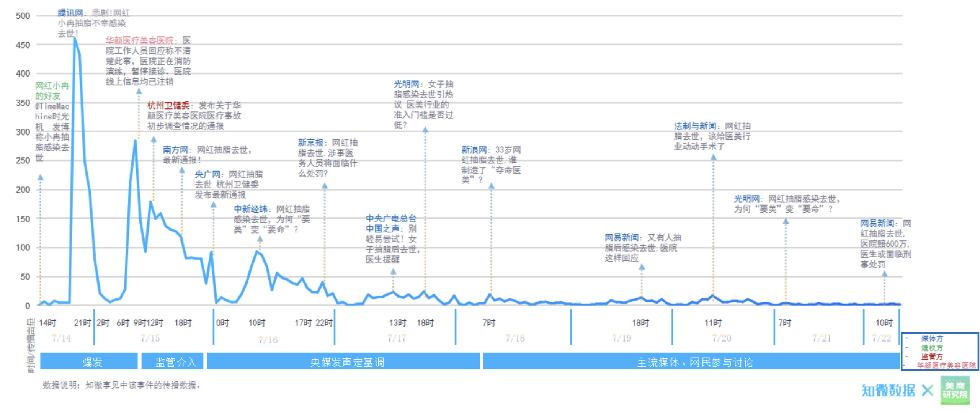Image resolution: width=980 pixels, height=412 pixels.
Task: Click the arrow marker under 中新经纬 annotation
Action: point(260,239)
